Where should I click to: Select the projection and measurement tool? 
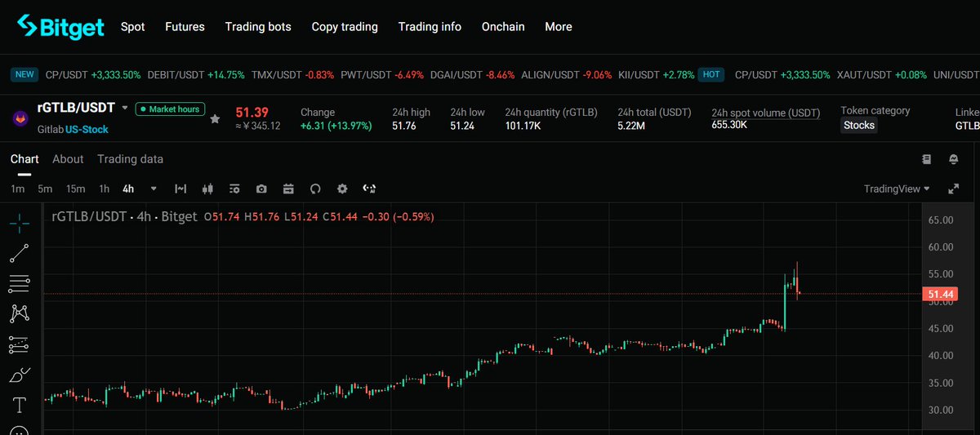tap(20, 344)
